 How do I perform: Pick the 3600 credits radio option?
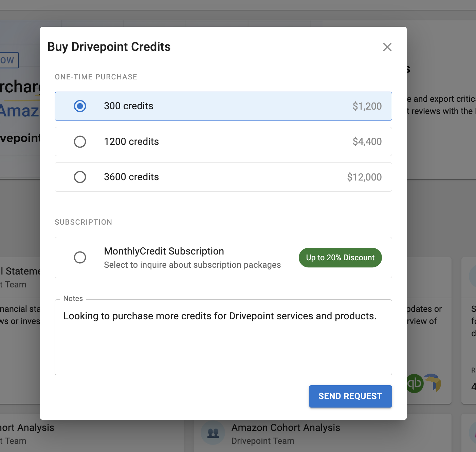80,177
